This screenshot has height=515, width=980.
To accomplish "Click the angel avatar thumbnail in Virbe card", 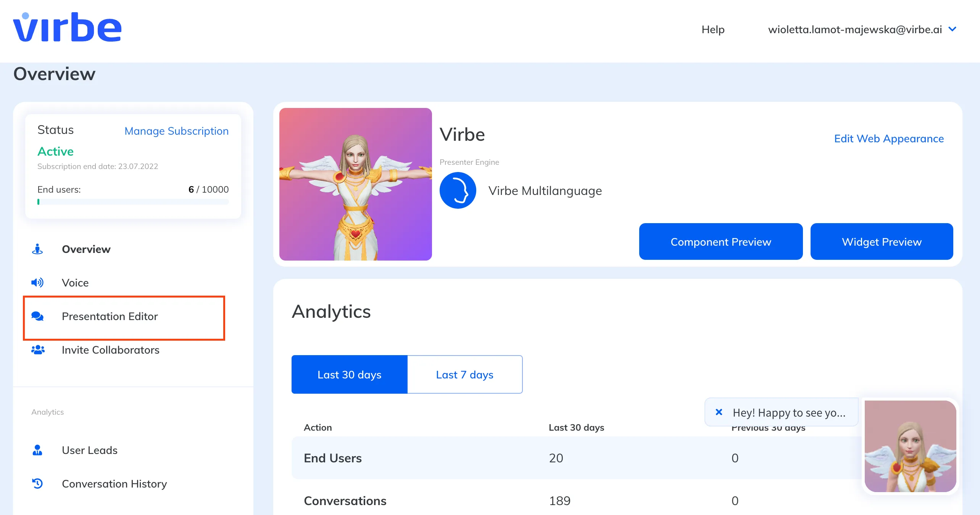I will pyautogui.click(x=356, y=184).
